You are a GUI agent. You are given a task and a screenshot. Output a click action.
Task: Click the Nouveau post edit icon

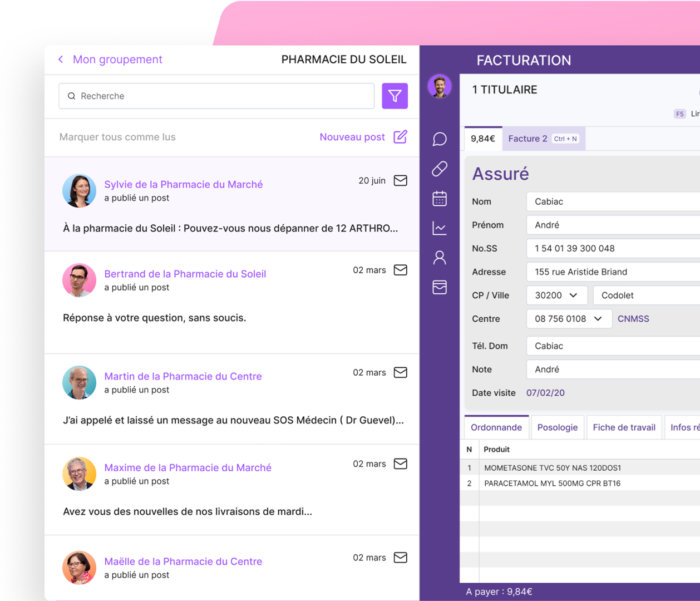point(400,137)
